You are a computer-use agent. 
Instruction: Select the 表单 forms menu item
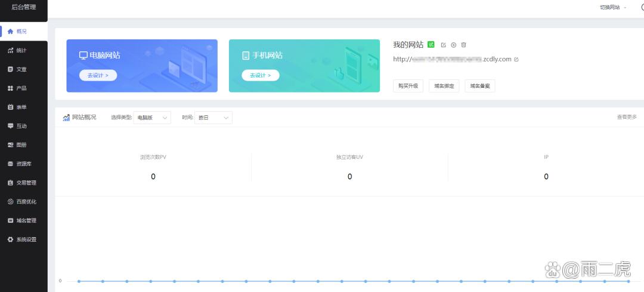tap(23, 107)
